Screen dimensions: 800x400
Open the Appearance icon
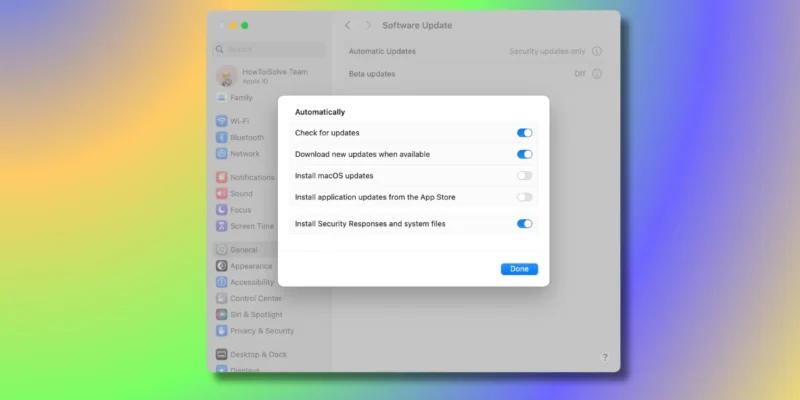pos(221,266)
